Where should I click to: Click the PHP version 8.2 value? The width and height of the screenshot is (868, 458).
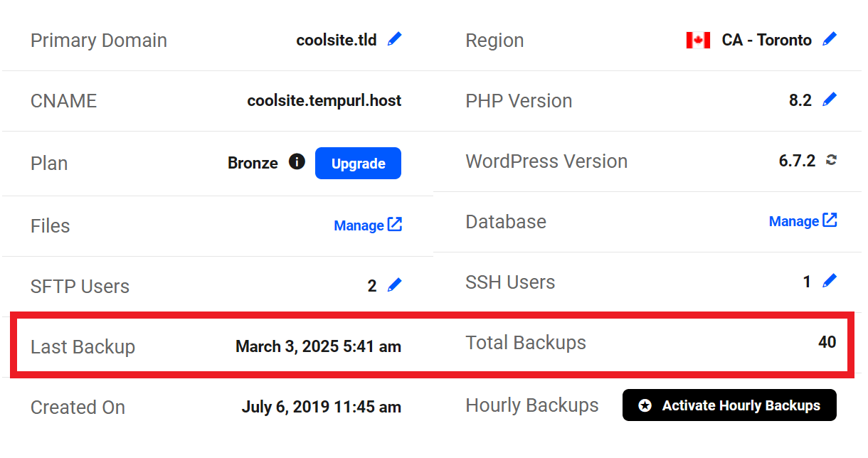(800, 100)
